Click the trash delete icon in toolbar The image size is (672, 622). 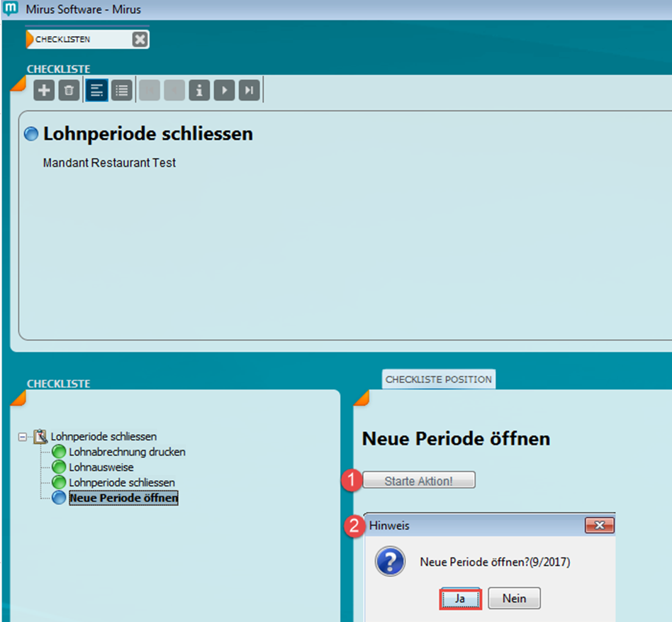69,91
